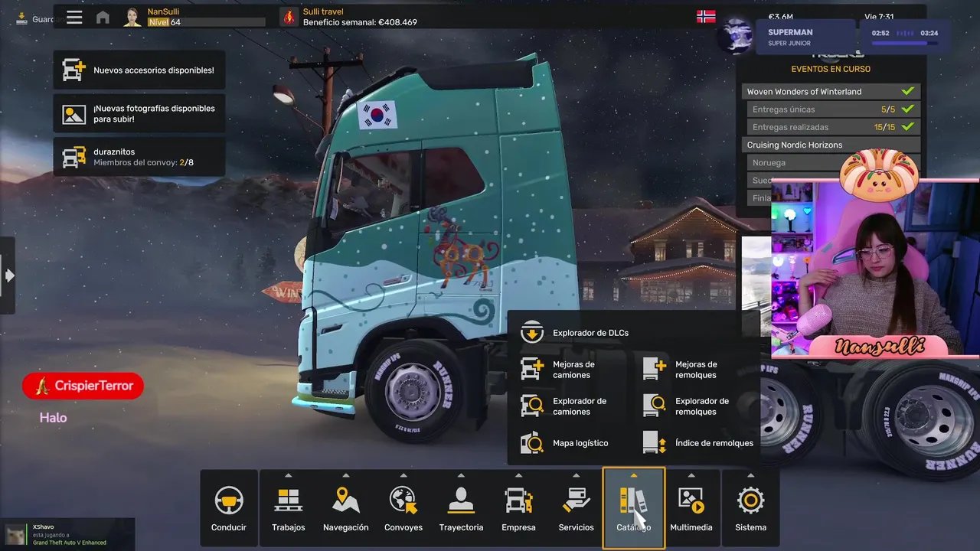Open the hamburger main menu
This screenshot has height=551, width=980.
[x=74, y=17]
